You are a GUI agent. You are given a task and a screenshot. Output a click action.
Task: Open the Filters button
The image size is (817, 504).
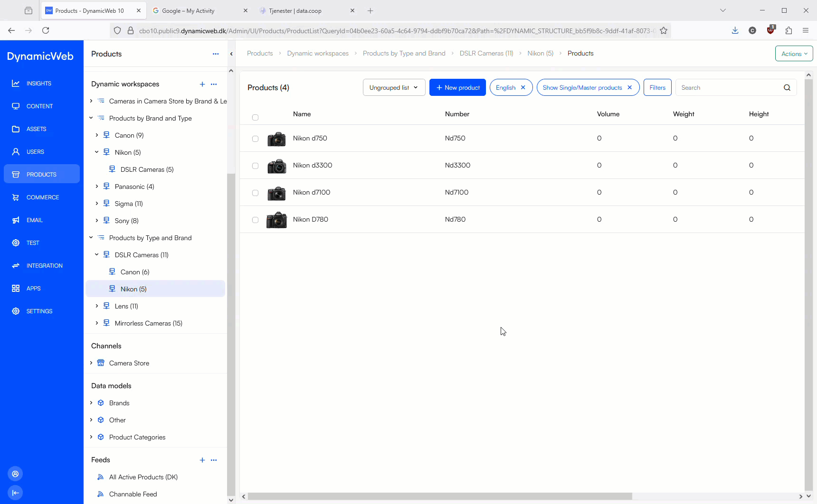(x=657, y=88)
